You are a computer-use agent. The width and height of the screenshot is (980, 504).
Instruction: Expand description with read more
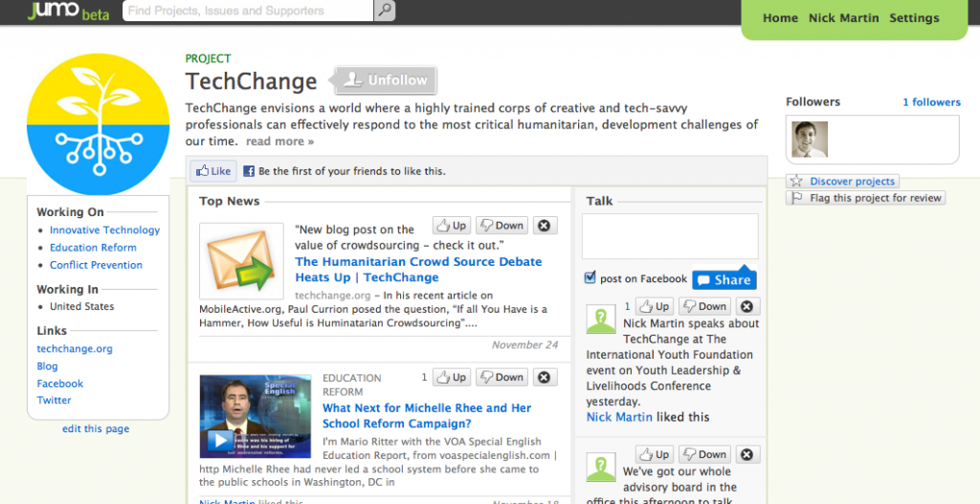click(280, 142)
